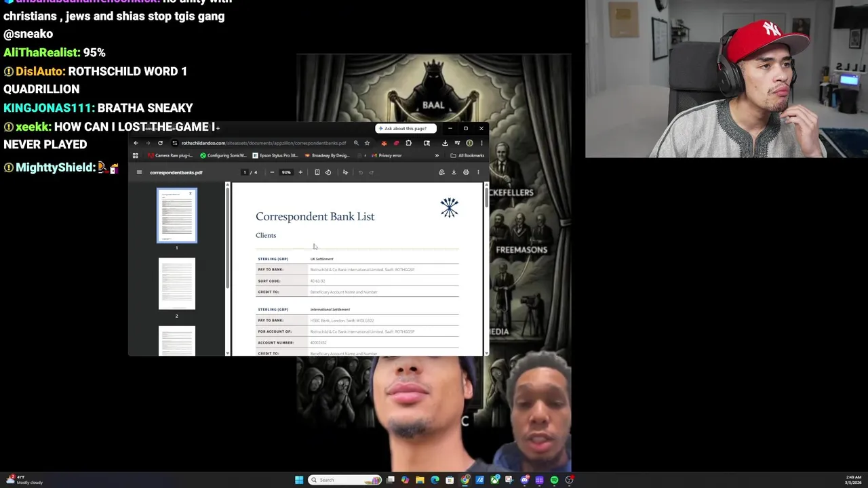The width and height of the screenshot is (868, 488).
Task: Click the browser forward arrow
Action: (148, 143)
